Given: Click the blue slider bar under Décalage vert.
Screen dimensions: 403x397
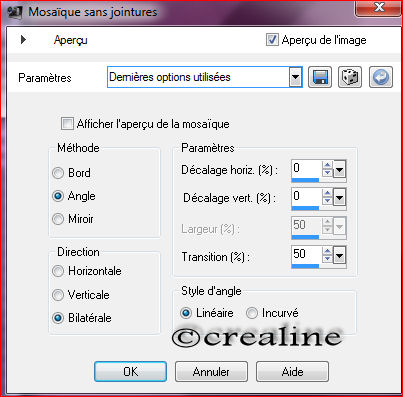Looking at the screenshot, I should coord(305,208).
